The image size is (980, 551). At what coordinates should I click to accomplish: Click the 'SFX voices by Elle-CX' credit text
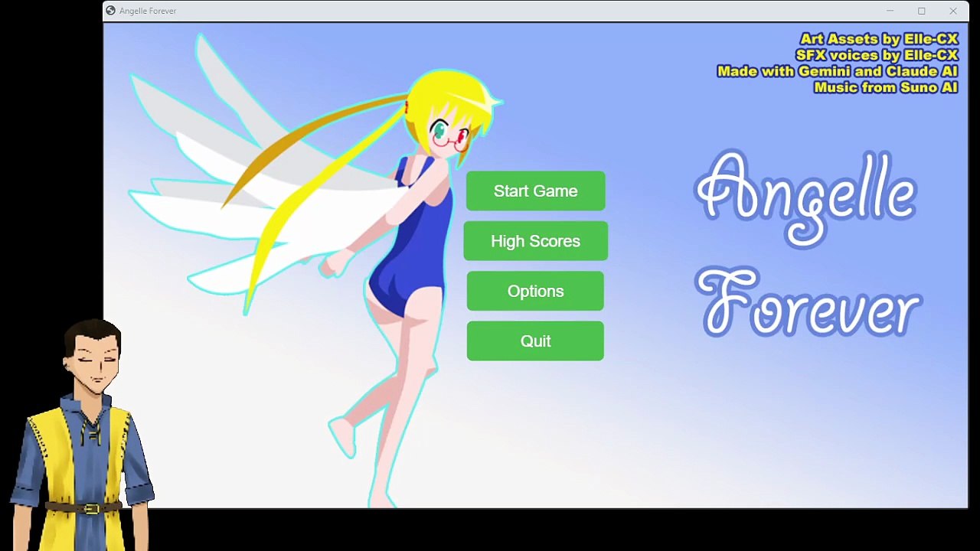(x=877, y=55)
